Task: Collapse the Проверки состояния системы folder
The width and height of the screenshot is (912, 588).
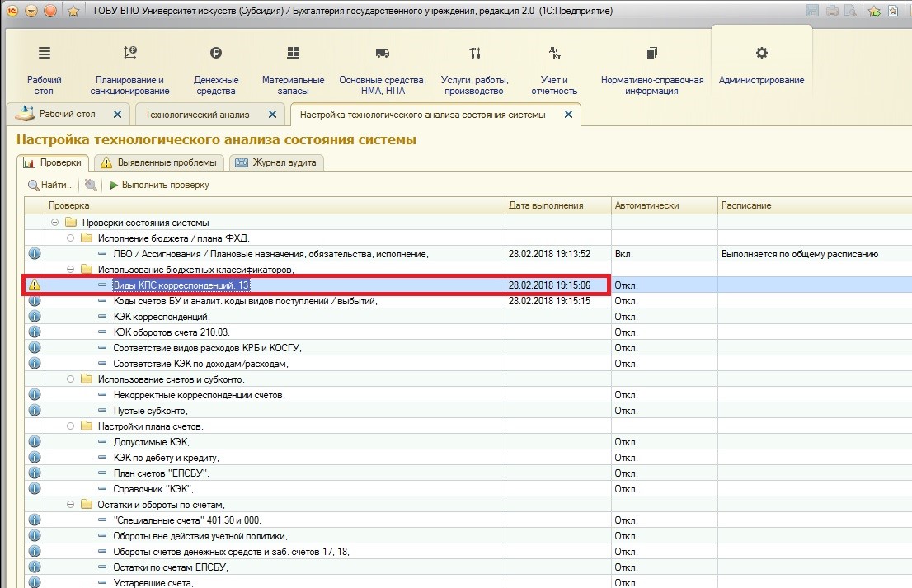Action: coord(55,223)
